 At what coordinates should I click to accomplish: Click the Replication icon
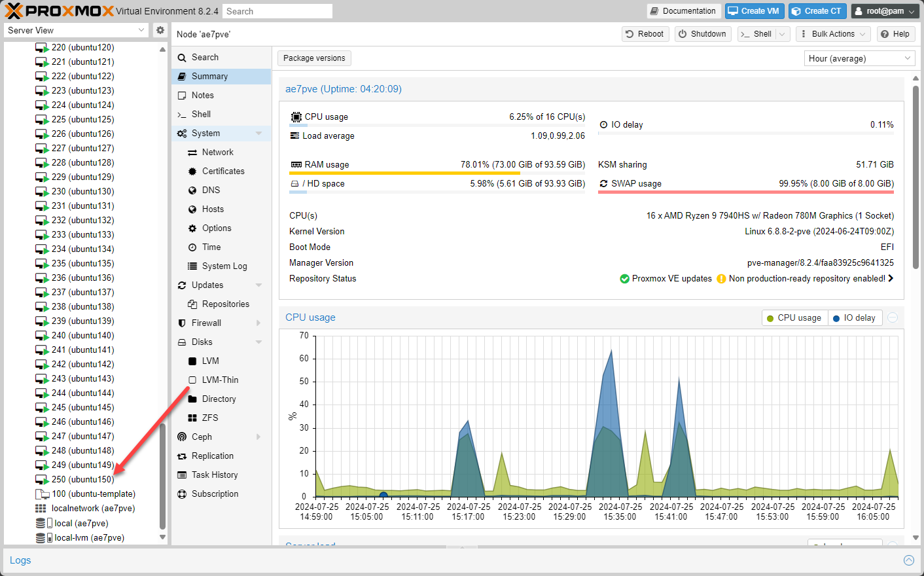[x=182, y=456]
